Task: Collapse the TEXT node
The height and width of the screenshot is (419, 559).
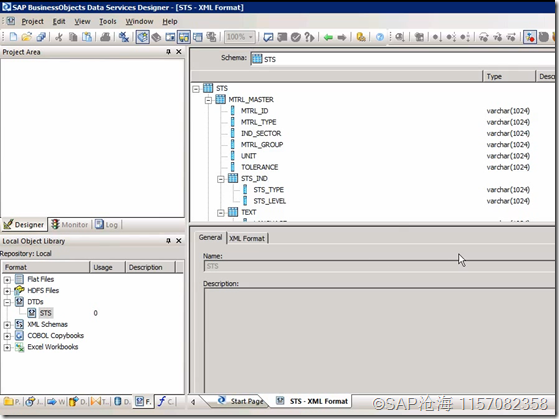Action: pyautogui.click(x=221, y=213)
